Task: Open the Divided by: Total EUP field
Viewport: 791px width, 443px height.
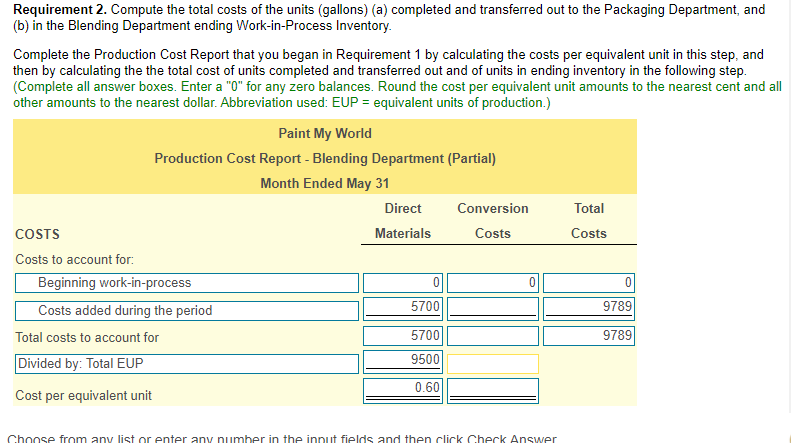Action: [187, 364]
